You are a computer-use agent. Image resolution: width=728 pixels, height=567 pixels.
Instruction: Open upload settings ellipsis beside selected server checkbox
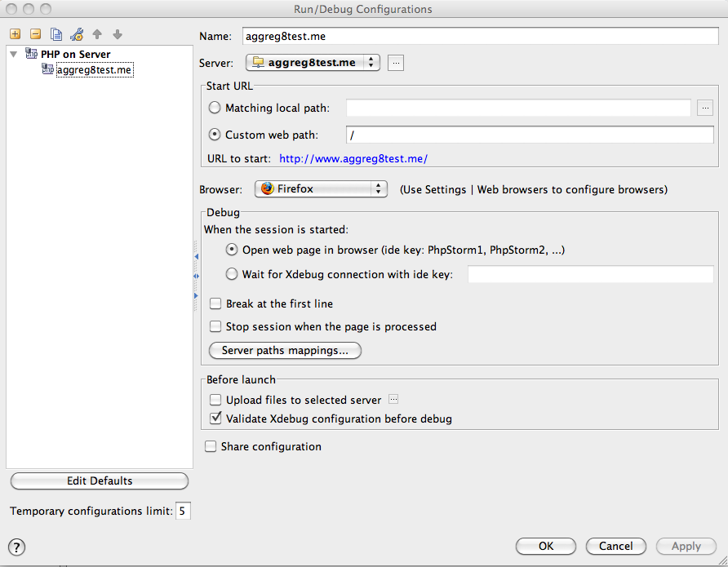coord(393,400)
